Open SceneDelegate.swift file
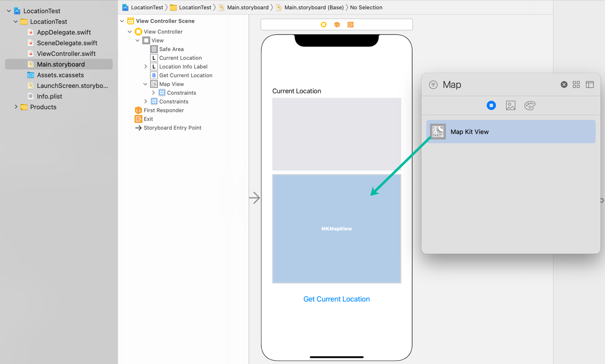605x364 pixels. tap(67, 43)
